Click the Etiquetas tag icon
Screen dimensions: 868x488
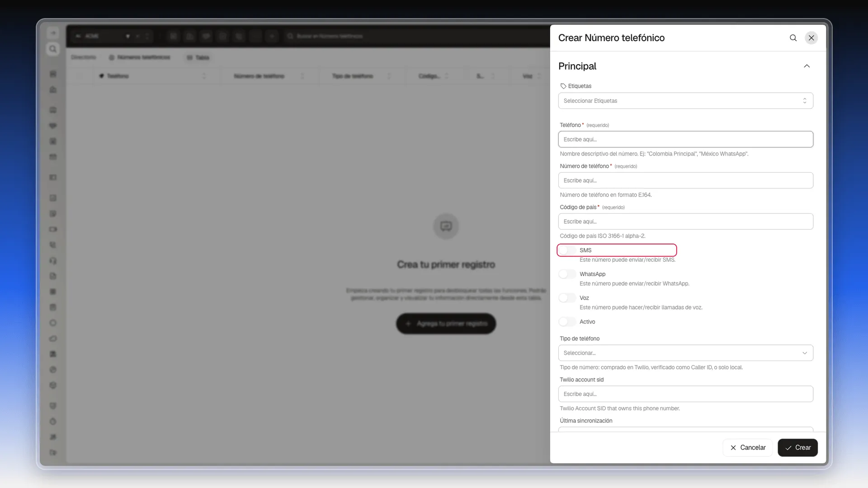click(x=563, y=86)
